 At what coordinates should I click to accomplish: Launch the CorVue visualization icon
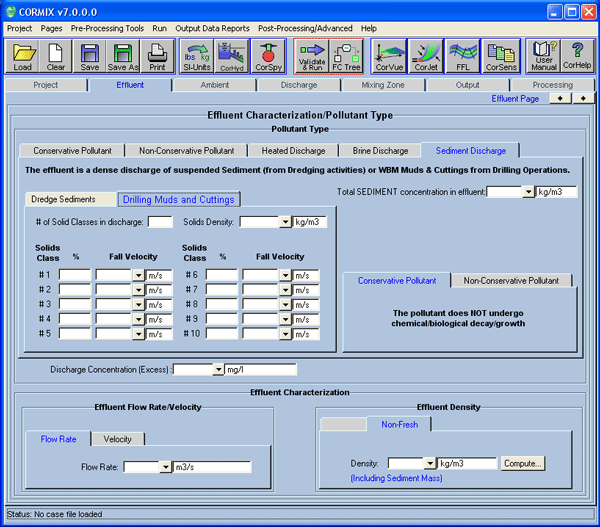[389, 57]
